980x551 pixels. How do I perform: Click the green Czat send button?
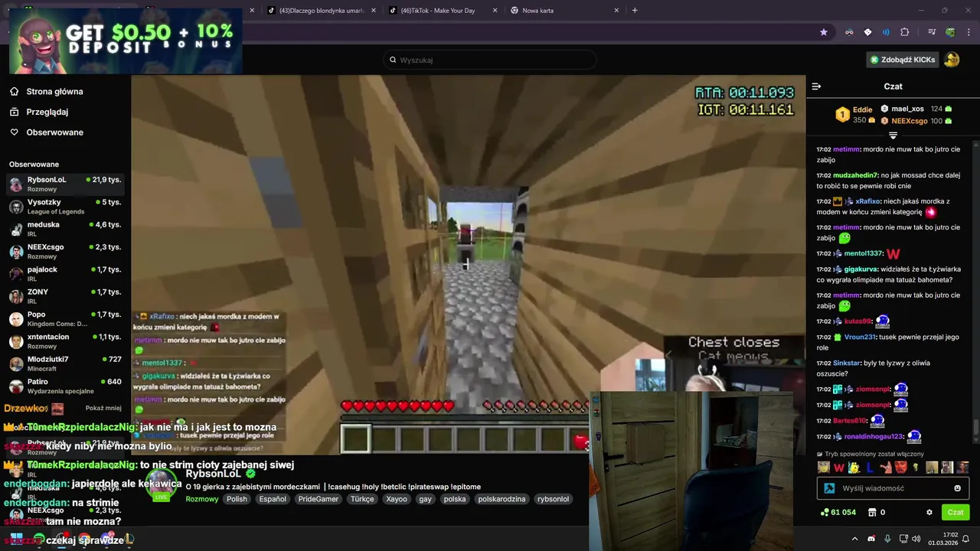pos(955,512)
